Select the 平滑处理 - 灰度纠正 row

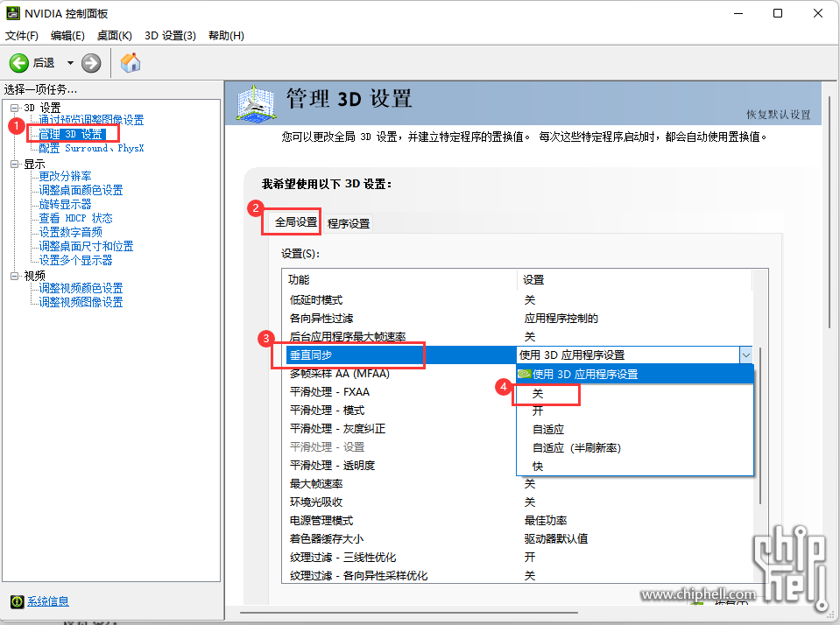coord(399,428)
